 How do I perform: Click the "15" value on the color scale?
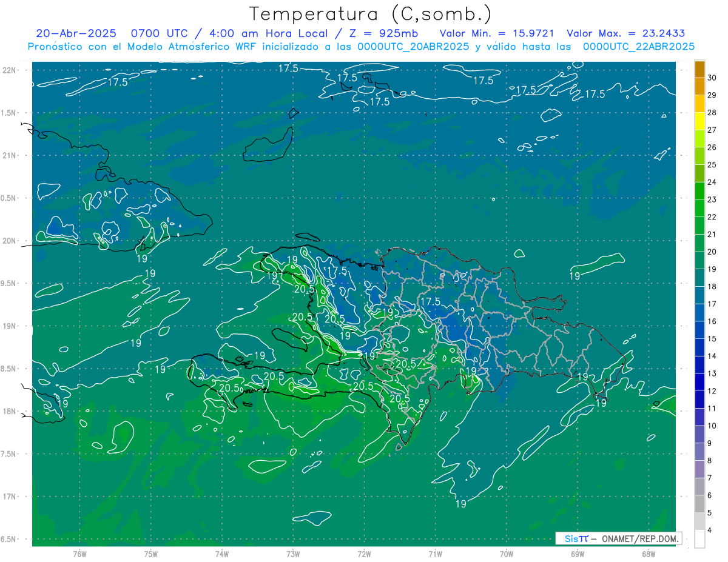[712, 339]
